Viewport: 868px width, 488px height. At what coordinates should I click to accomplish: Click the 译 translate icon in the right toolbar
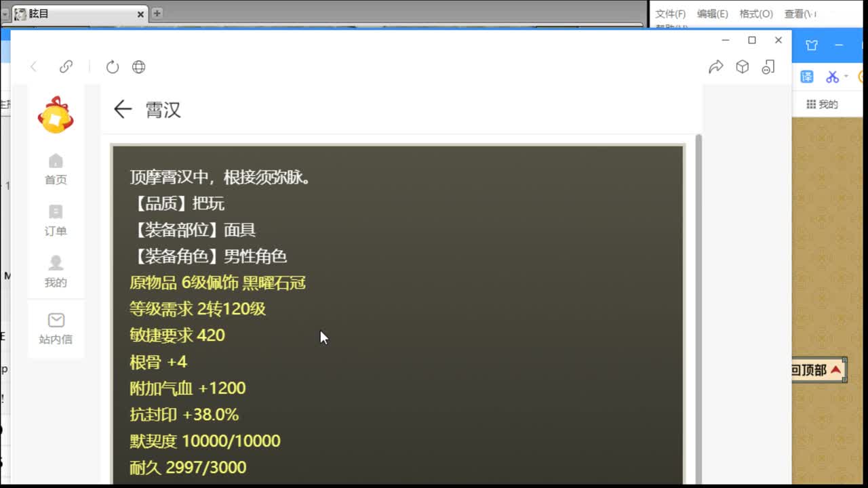coord(807,77)
